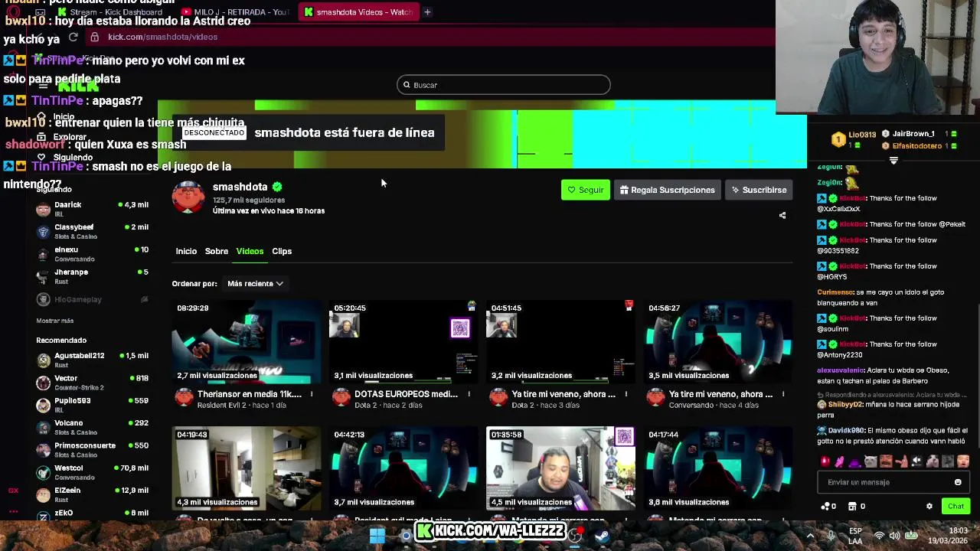This screenshot has height=551, width=980.
Task: Show taskbar hidden icons chevron
Action: coord(810,536)
